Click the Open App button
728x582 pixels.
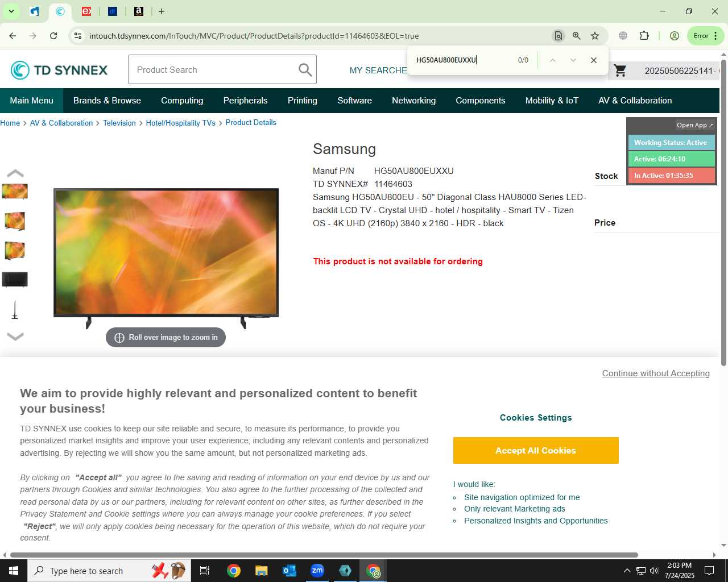694,125
